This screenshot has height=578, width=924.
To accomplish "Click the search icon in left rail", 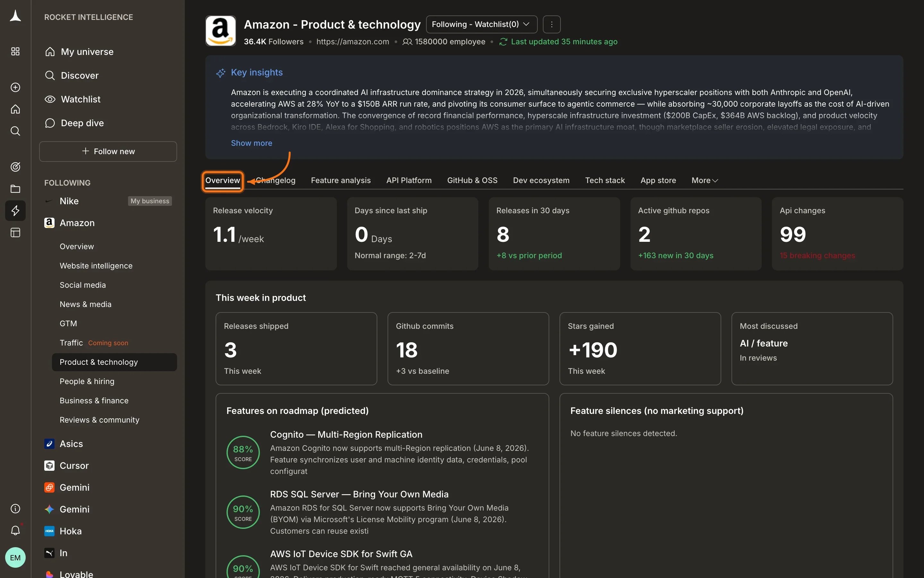I will click(x=15, y=131).
